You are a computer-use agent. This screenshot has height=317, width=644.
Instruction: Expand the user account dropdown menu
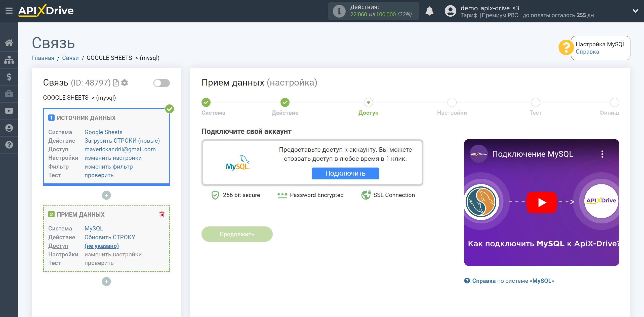(634, 11)
